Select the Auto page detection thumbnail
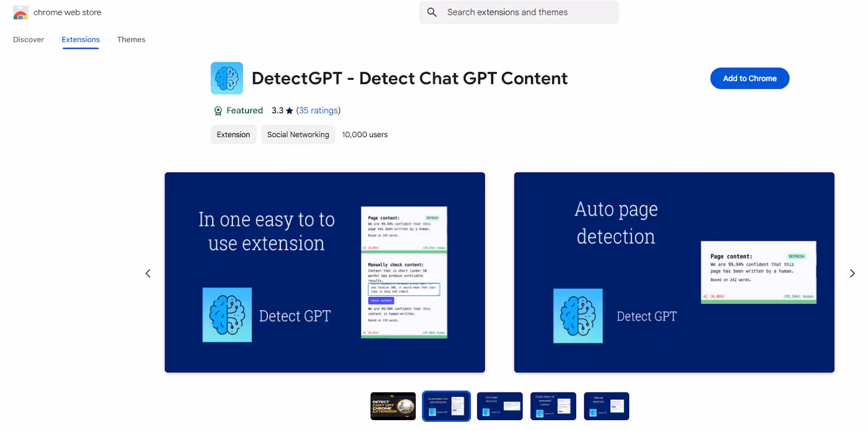Image resolution: width=868 pixels, height=431 pixels. tap(500, 406)
